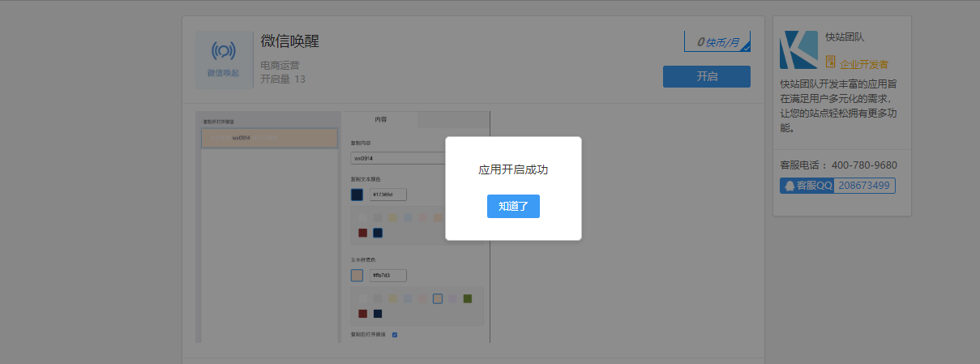Click the 快站团队 K logo

pyautogui.click(x=798, y=50)
